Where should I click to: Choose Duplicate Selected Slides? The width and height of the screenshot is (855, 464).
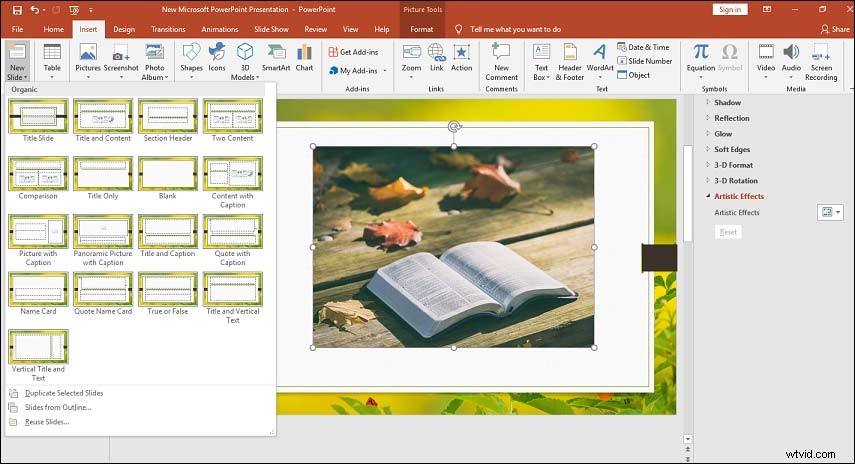64,393
